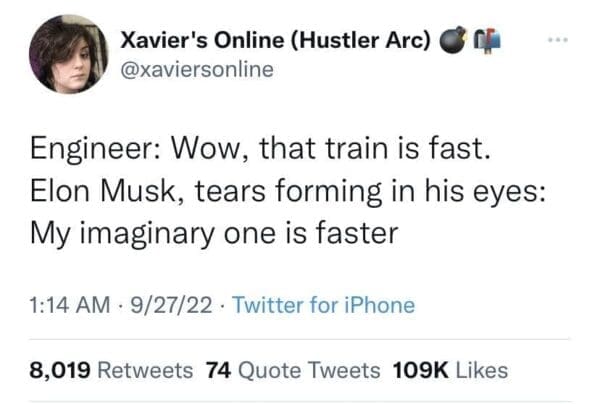Click Xavier's profile avatar photo

69,54
